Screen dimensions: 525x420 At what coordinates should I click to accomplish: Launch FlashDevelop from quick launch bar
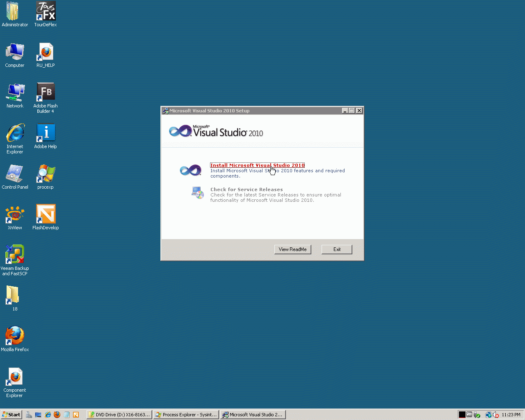pyautogui.click(x=76, y=415)
